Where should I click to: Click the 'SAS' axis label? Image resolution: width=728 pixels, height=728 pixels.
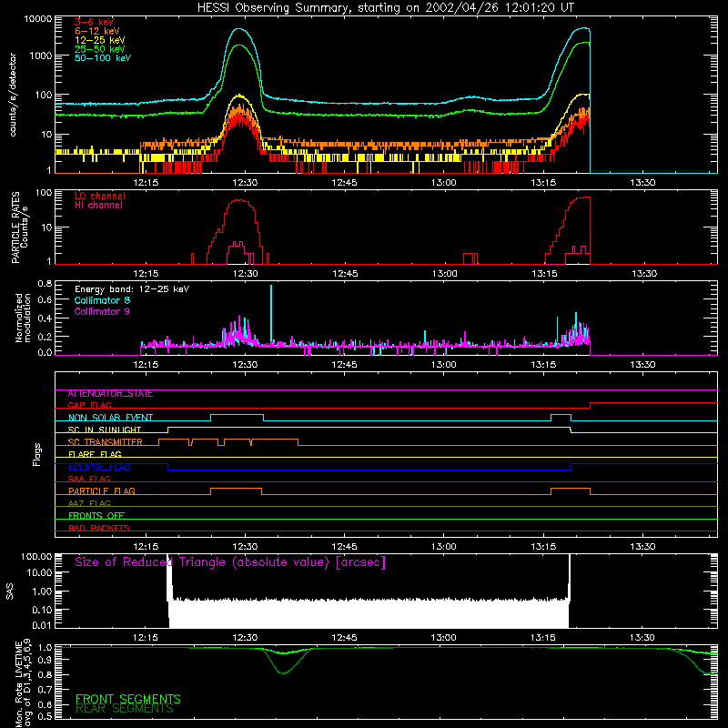(10, 591)
